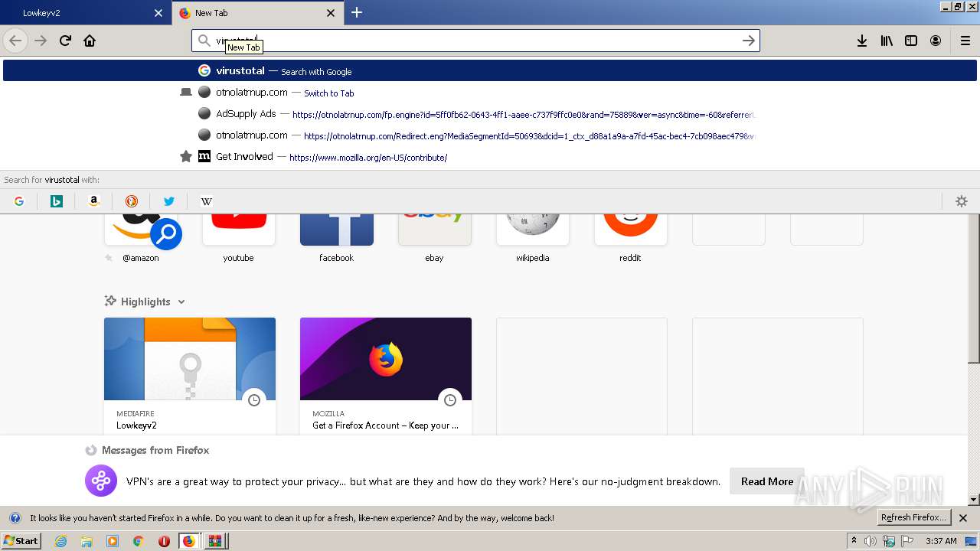Close the New Tab tab
This screenshot has height=551, width=980.
(331, 13)
